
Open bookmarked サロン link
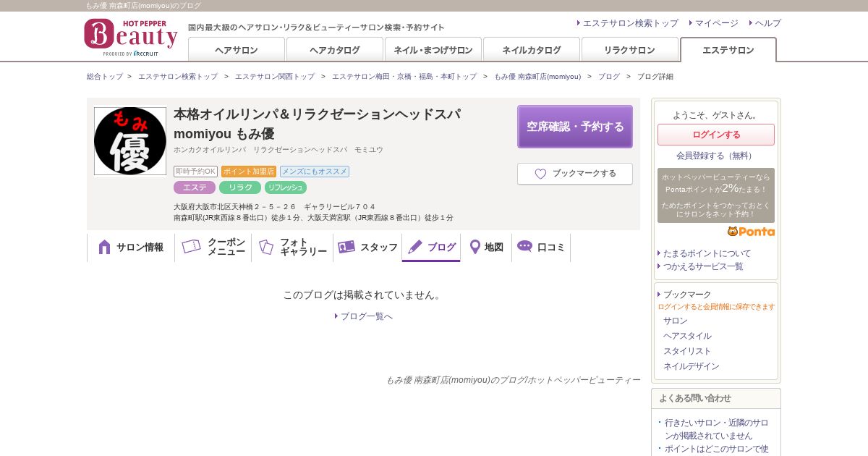click(676, 321)
